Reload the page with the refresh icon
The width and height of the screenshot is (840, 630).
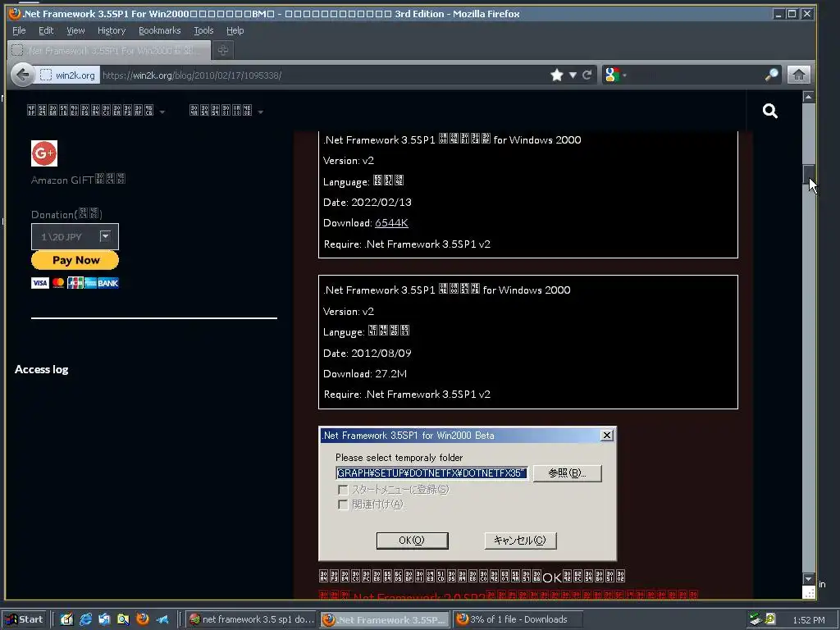coord(587,75)
